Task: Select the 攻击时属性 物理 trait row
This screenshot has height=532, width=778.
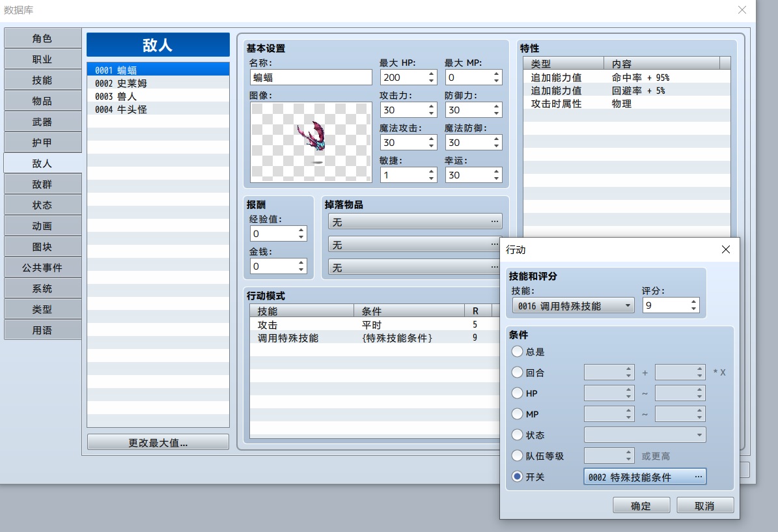Action: [x=627, y=104]
